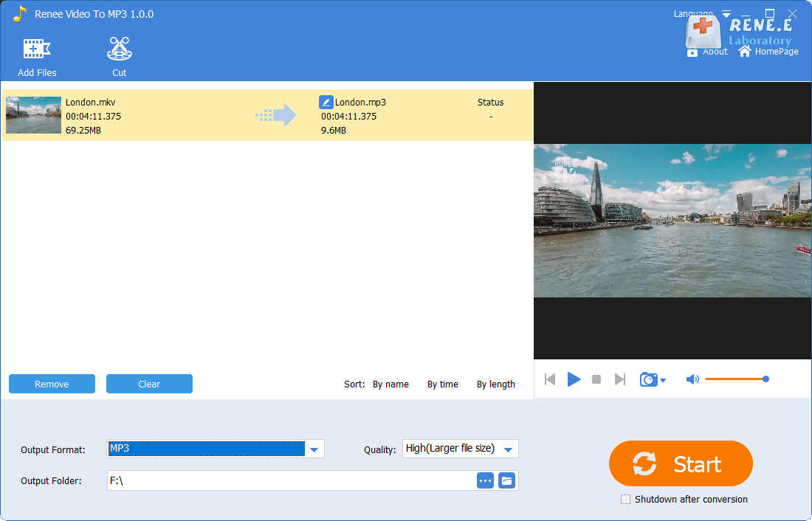The height and width of the screenshot is (521, 812).
Task: Skip to the previous track
Action: 550,379
